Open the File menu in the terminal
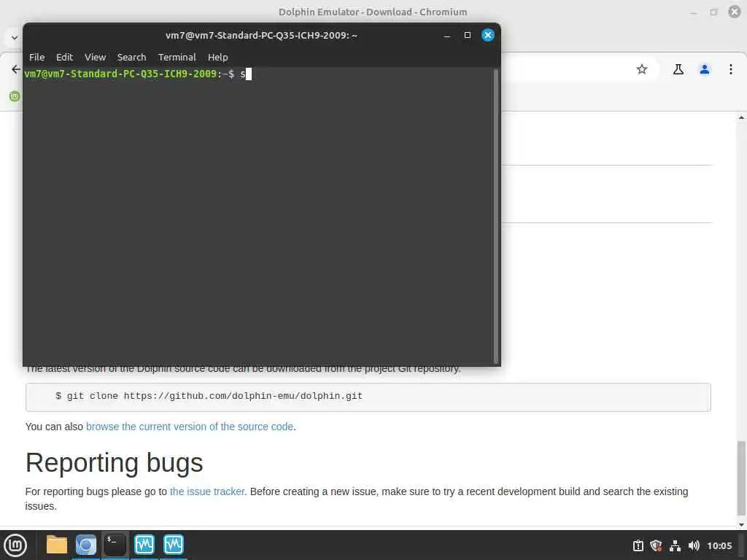Screen dimensions: 747x560 tap(36, 57)
